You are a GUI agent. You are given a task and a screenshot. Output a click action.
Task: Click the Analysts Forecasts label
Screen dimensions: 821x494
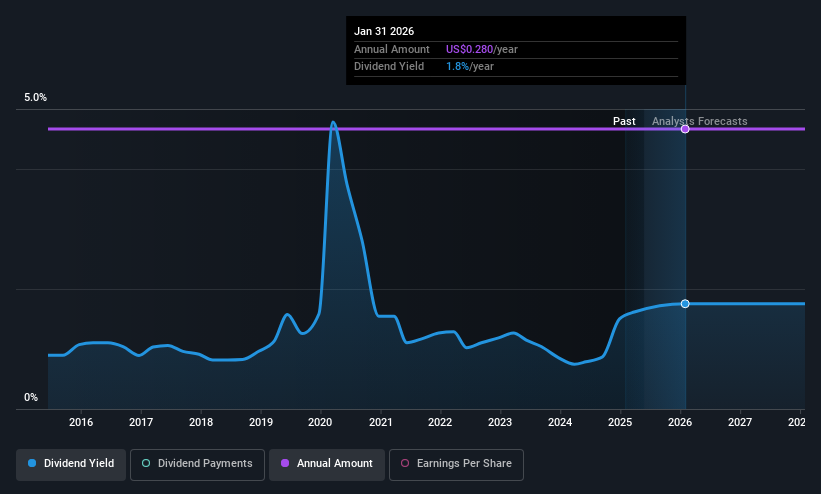tap(700, 121)
